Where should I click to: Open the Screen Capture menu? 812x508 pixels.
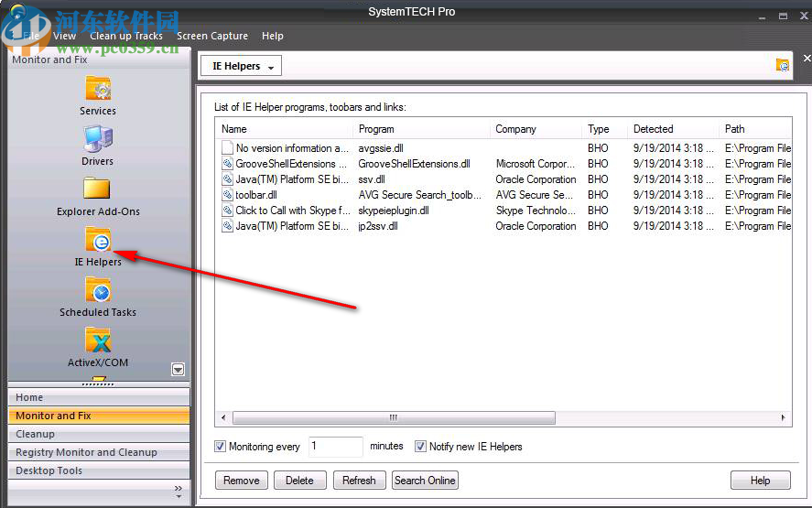pyautogui.click(x=212, y=36)
